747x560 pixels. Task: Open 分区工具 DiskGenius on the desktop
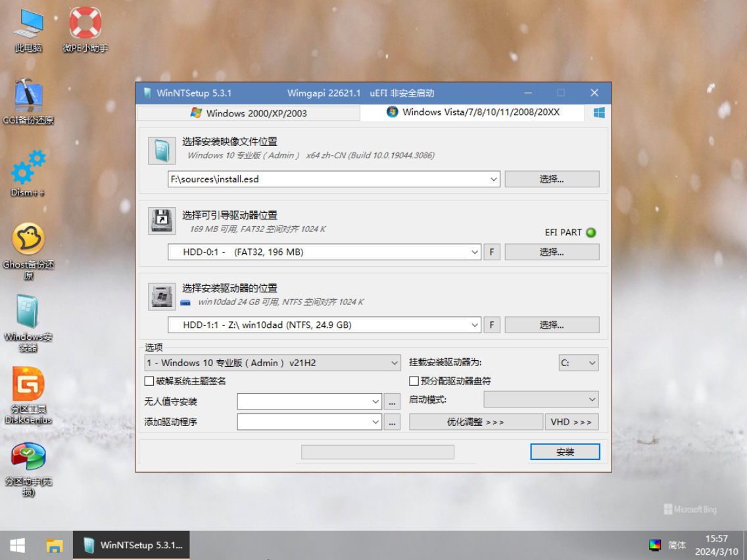click(28, 396)
